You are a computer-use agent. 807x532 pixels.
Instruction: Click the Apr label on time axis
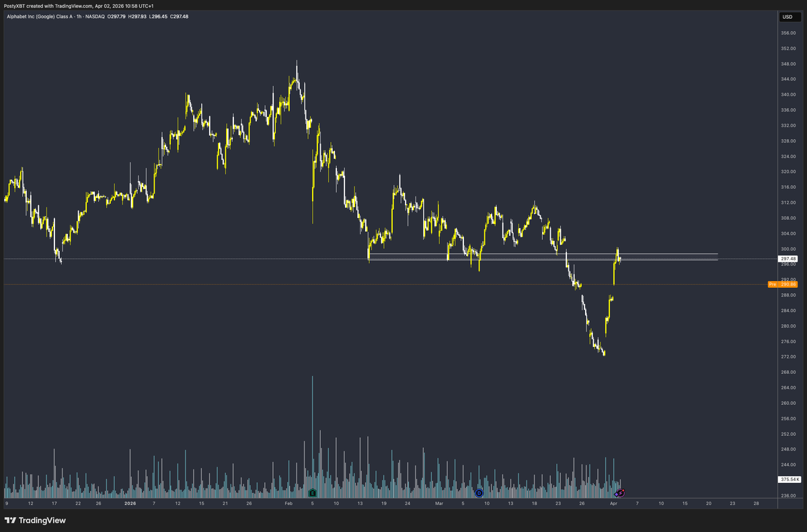pyautogui.click(x=613, y=503)
